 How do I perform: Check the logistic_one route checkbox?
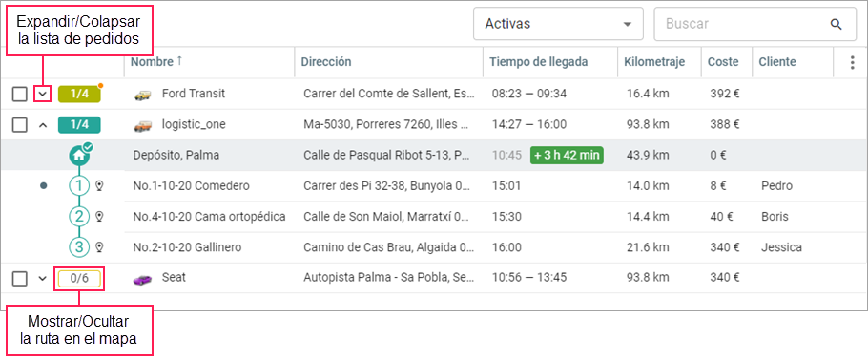pos(20,125)
